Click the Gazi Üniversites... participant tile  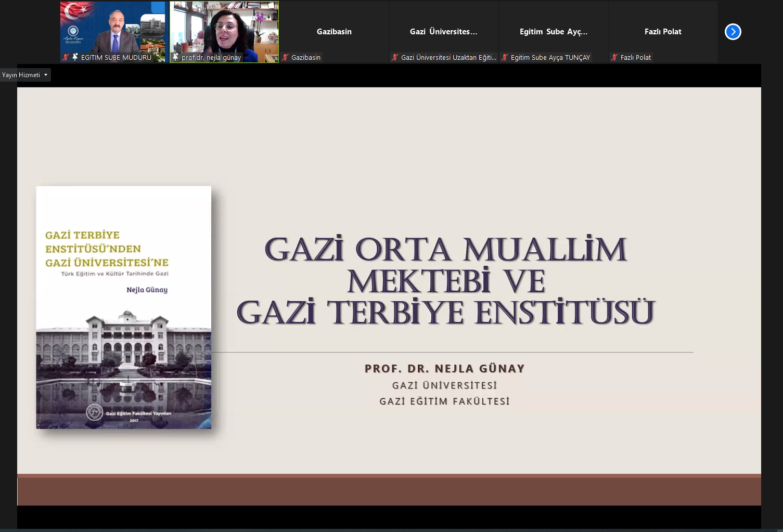pos(444,32)
